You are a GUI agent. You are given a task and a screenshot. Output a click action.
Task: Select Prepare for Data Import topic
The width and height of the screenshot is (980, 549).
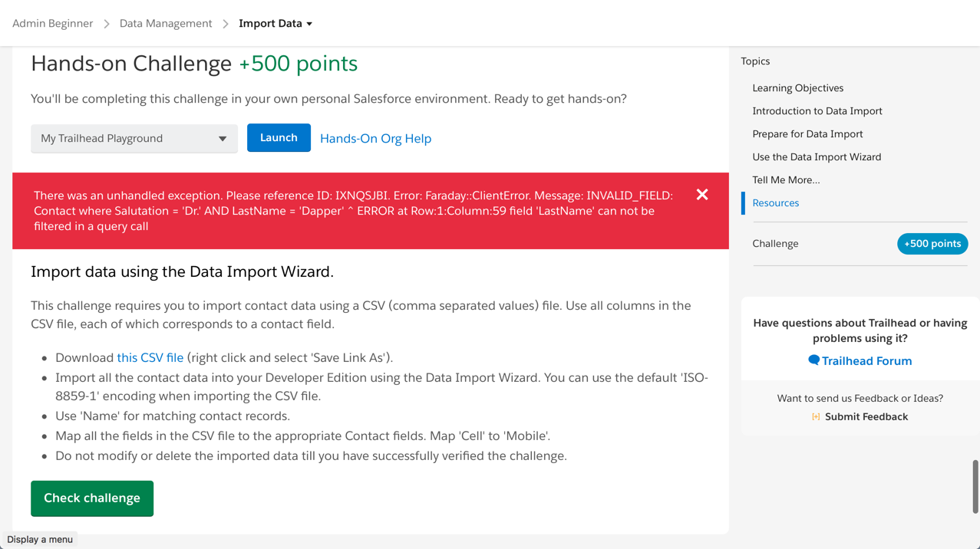point(807,133)
